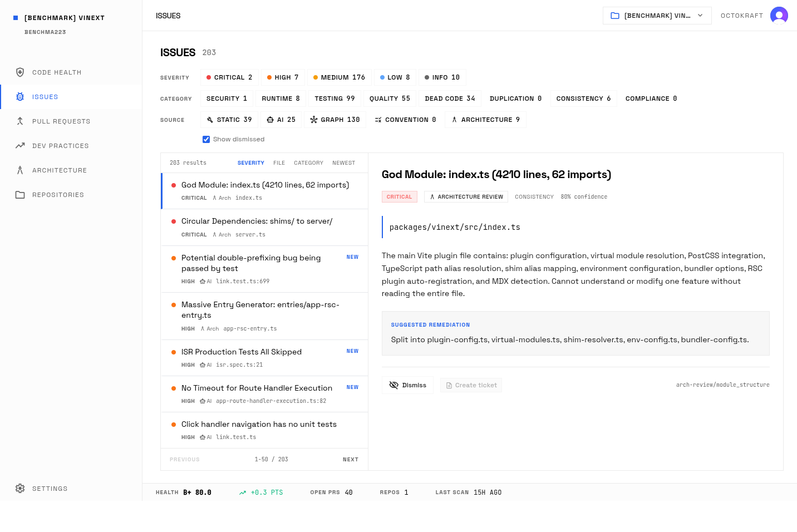Click the Dev Practices trend icon
The width and height of the screenshot is (797, 532).
20,146
